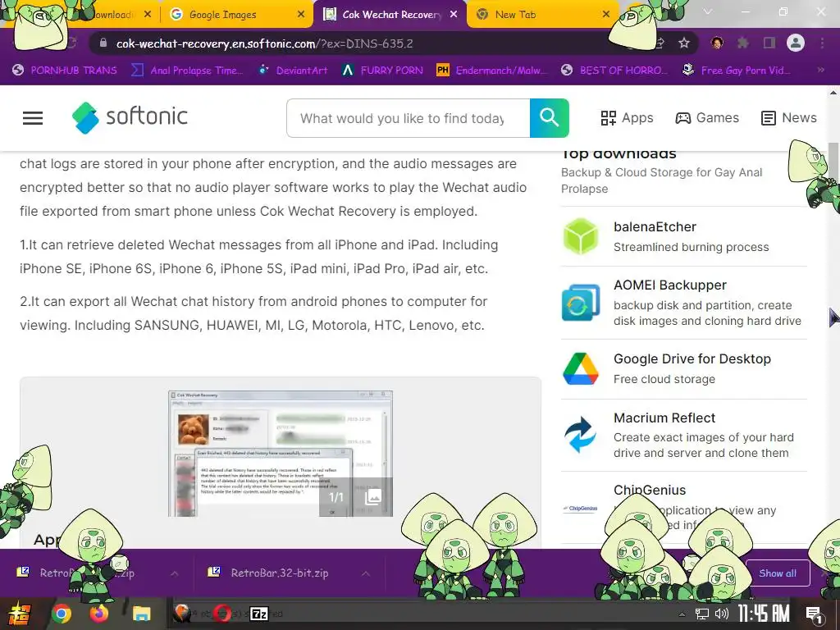The width and height of the screenshot is (840, 630).
Task: Click the round avatar extension icon
Action: click(x=717, y=43)
